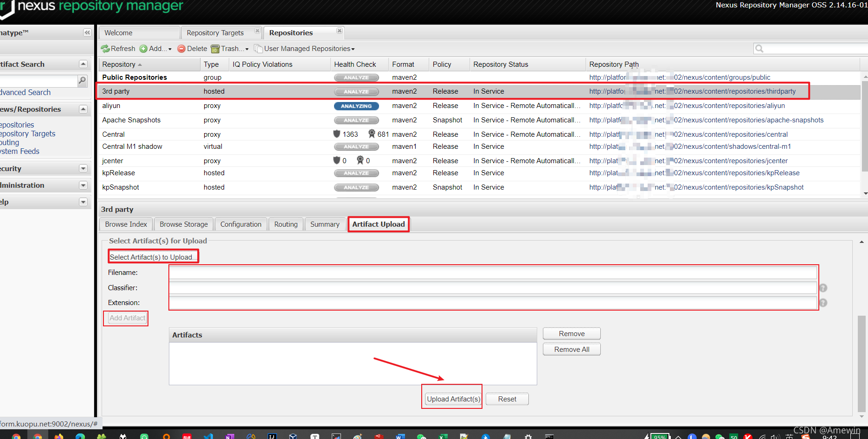Click the Reset button

coord(507,399)
